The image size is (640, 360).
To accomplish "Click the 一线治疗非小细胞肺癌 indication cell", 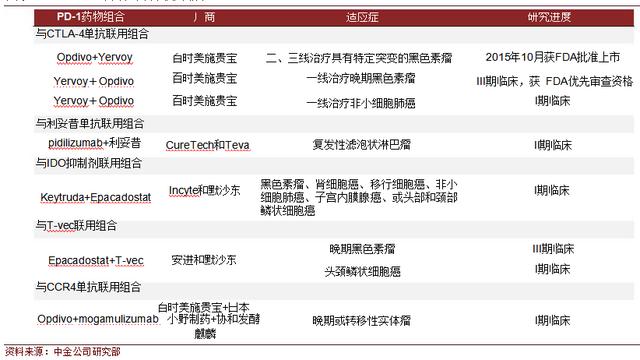I will 361,103.
